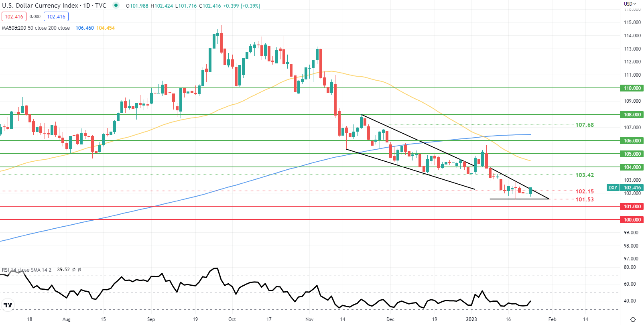The height and width of the screenshot is (325, 644).
Task: Click the Oct label on time axis
Action: click(x=232, y=319)
